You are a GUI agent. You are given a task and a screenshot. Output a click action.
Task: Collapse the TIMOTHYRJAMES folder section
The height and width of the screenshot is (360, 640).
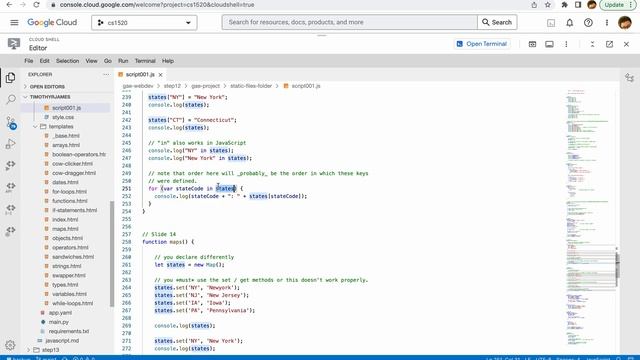pos(50,97)
